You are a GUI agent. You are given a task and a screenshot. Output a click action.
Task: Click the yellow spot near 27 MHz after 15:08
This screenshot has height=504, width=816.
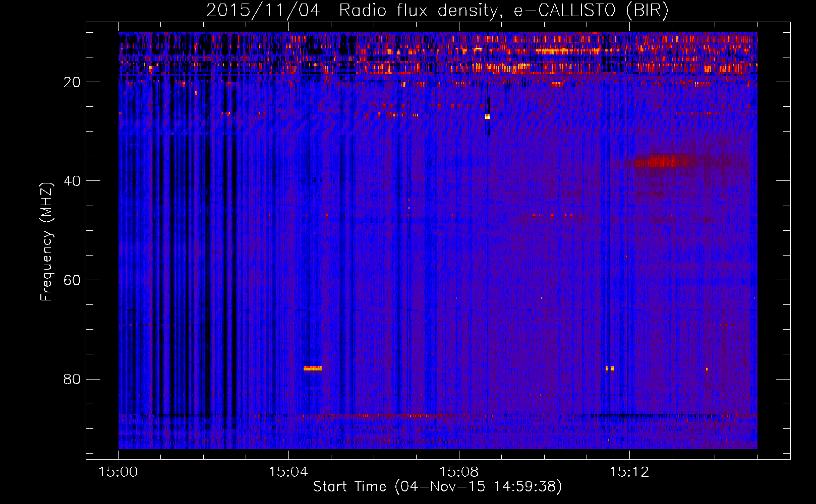(x=487, y=116)
